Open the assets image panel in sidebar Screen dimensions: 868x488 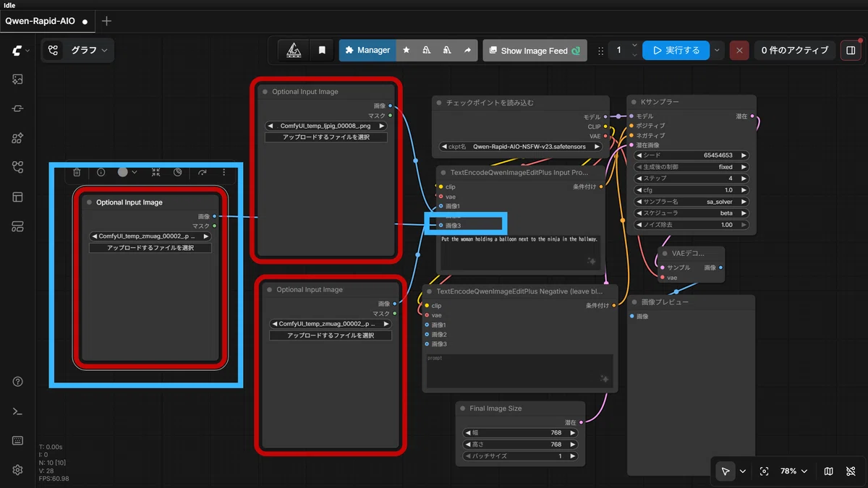click(18, 79)
